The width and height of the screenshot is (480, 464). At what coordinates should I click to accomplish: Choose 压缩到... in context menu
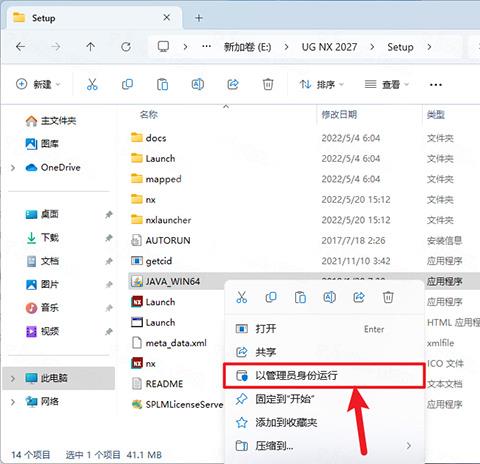click(324, 446)
